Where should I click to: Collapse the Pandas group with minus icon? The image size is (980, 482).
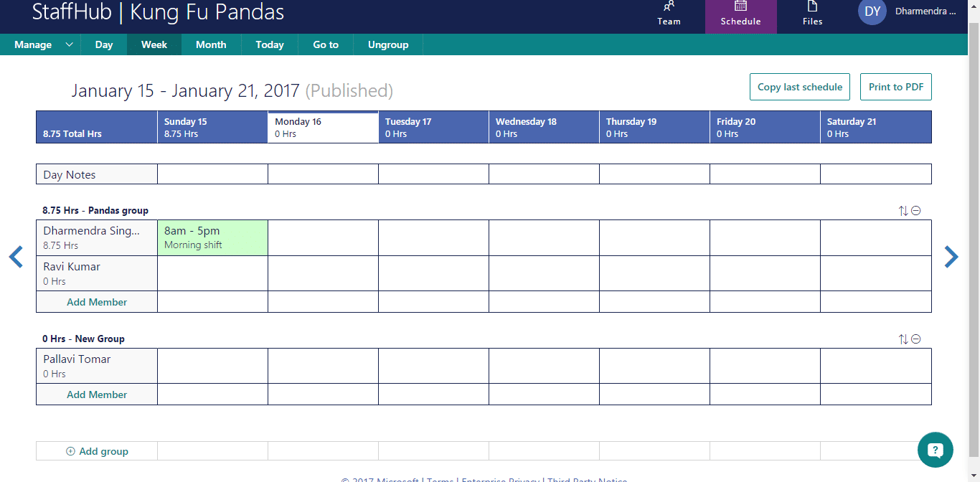(x=916, y=211)
